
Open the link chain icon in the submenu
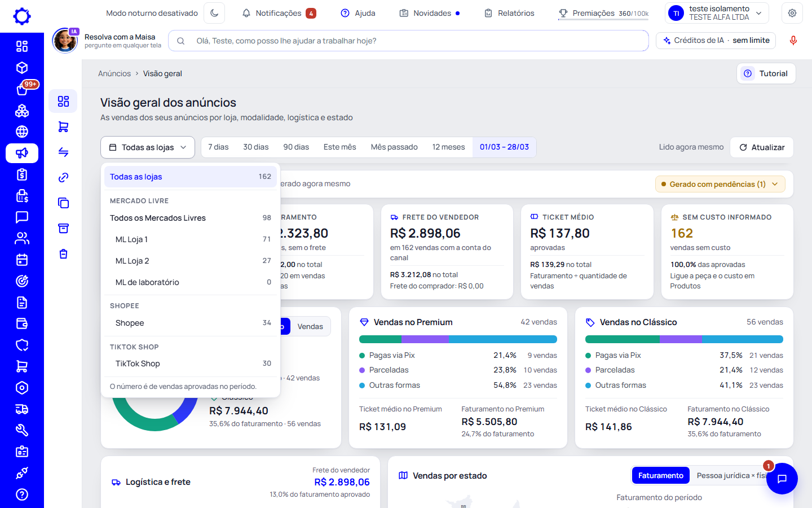click(x=63, y=178)
